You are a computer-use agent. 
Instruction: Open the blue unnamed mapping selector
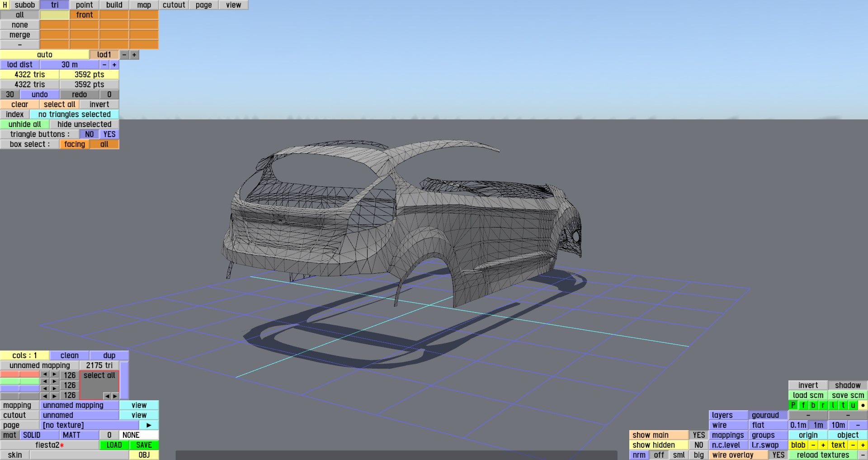tap(80, 405)
